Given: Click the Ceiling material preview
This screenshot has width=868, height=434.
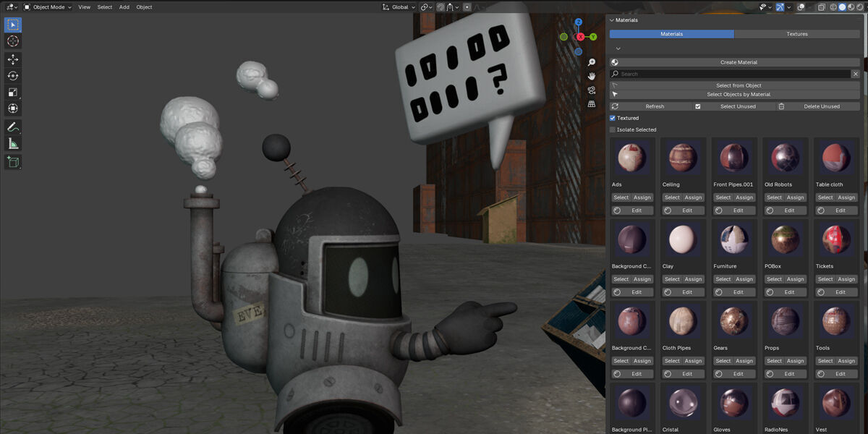Looking at the screenshot, I should pos(683,157).
